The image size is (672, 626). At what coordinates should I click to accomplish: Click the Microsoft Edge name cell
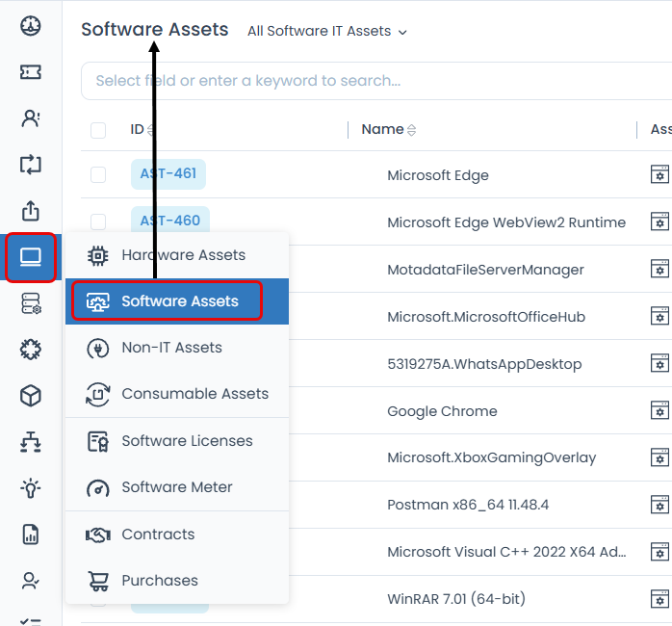click(x=438, y=175)
